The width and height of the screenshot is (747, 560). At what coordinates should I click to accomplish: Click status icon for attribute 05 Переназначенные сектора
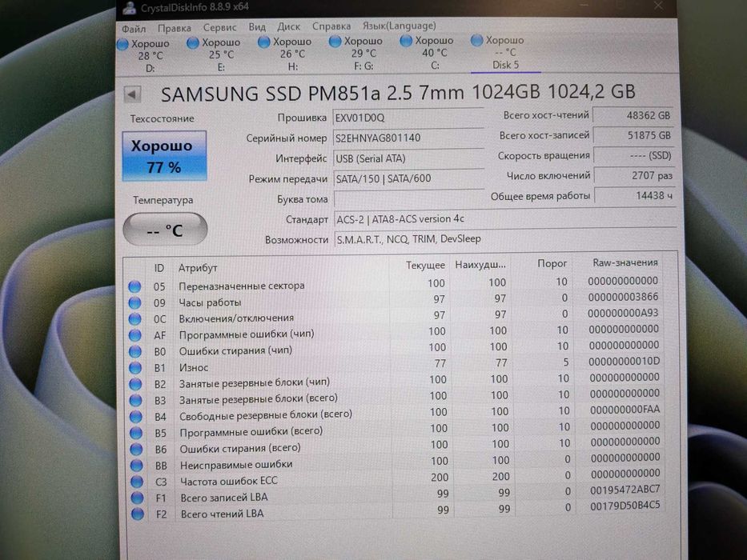click(135, 286)
